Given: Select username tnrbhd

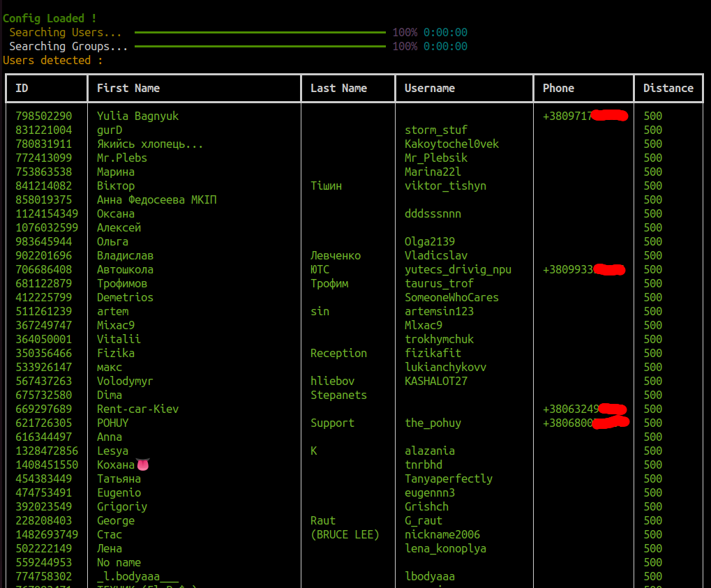Looking at the screenshot, I should [423, 465].
